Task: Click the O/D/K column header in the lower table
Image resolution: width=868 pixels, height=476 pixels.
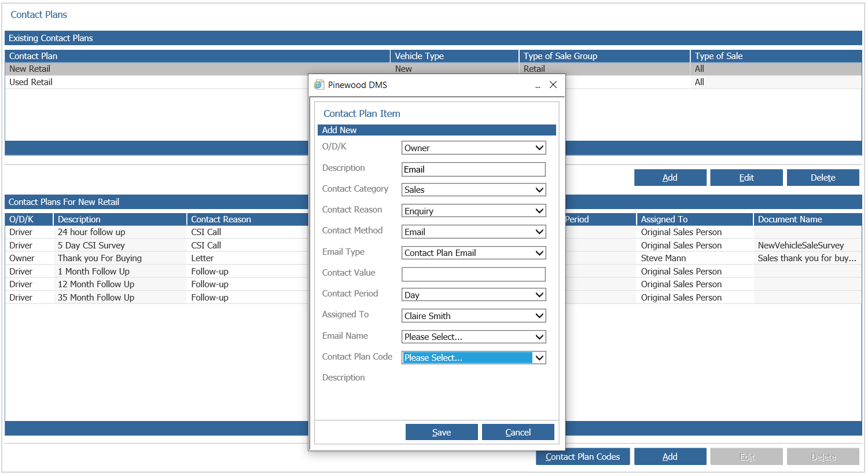Action: (x=29, y=219)
